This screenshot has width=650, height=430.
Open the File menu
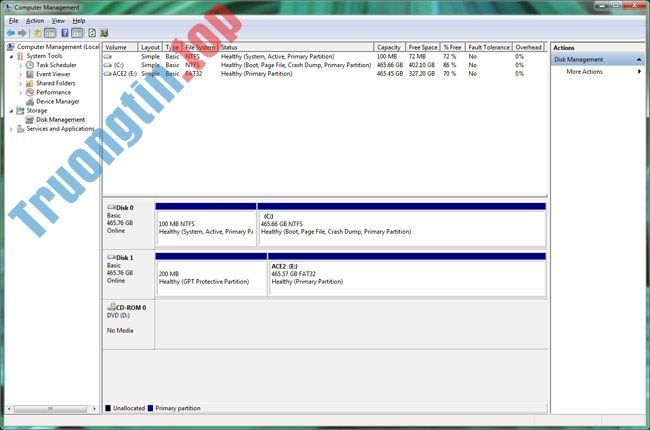[13, 21]
